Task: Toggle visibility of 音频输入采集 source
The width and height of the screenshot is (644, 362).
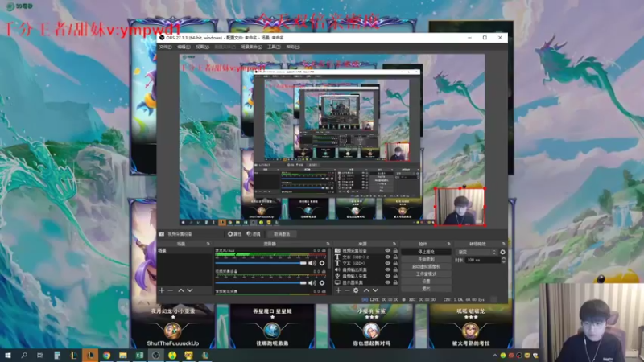Action: [387, 276]
